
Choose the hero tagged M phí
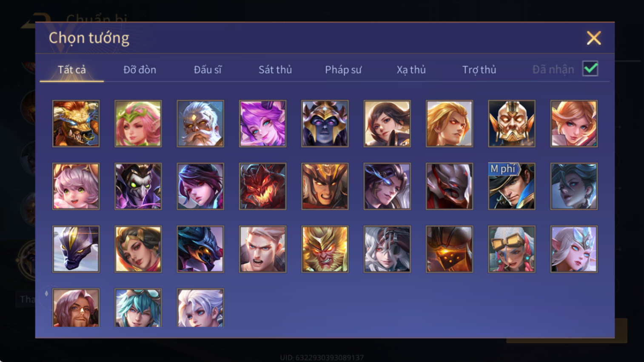click(512, 187)
